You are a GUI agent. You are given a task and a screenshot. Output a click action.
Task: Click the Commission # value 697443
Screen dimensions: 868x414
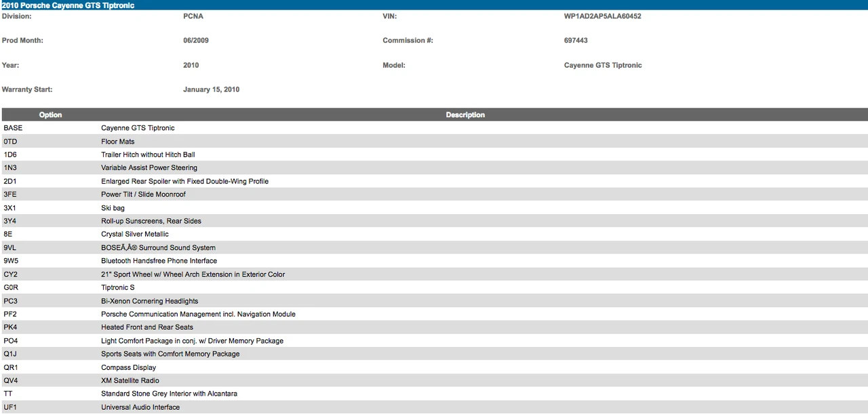point(576,41)
